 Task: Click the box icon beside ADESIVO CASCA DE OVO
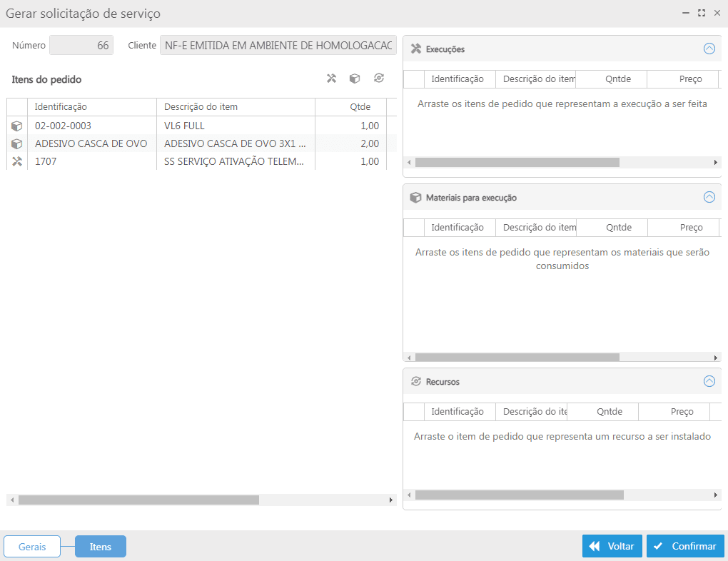17,144
